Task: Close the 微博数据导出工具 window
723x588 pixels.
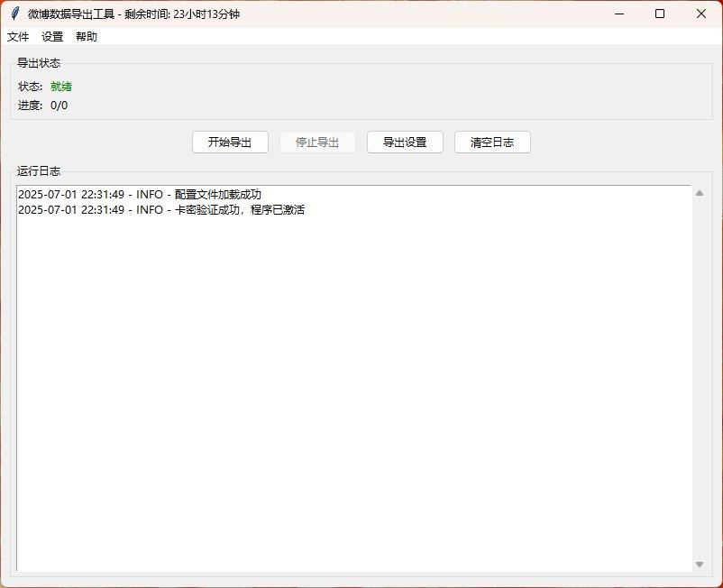Action: pos(701,14)
